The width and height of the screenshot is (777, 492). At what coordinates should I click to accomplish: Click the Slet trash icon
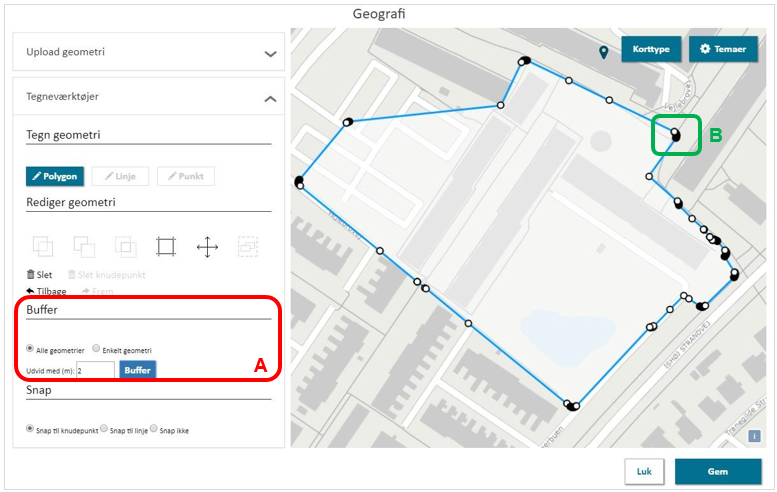pyautogui.click(x=39, y=274)
